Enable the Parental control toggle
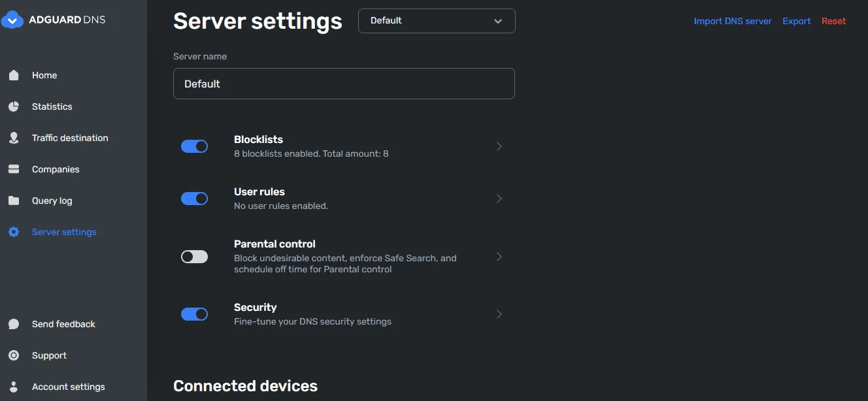Image resolution: width=868 pixels, height=401 pixels. click(x=194, y=257)
